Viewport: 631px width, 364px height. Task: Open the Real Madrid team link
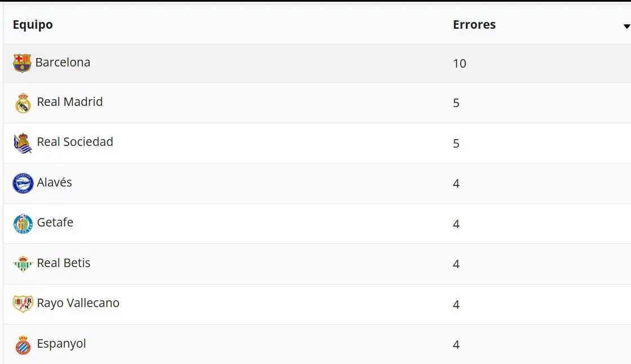tap(70, 102)
